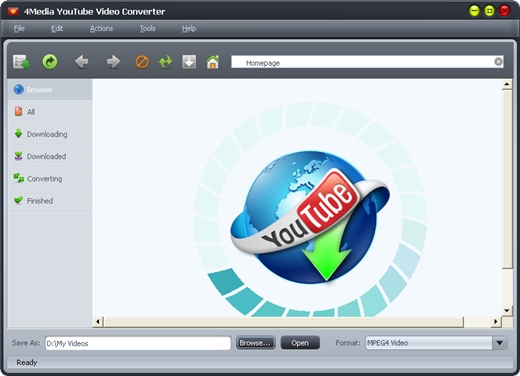Click the MPEG4 Video format box
Image resolution: width=520 pixels, height=376 pixels.
tap(429, 343)
